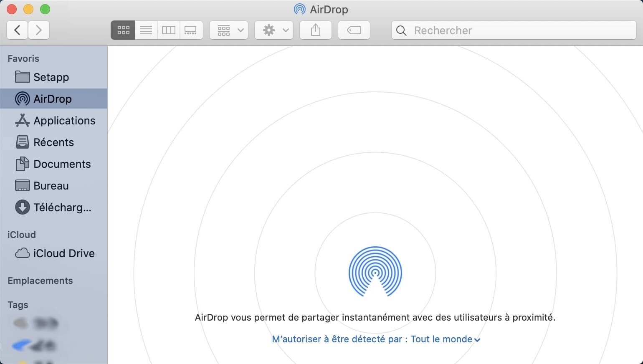The width and height of the screenshot is (643, 364).
Task: Switch to list view
Action: coord(146,30)
